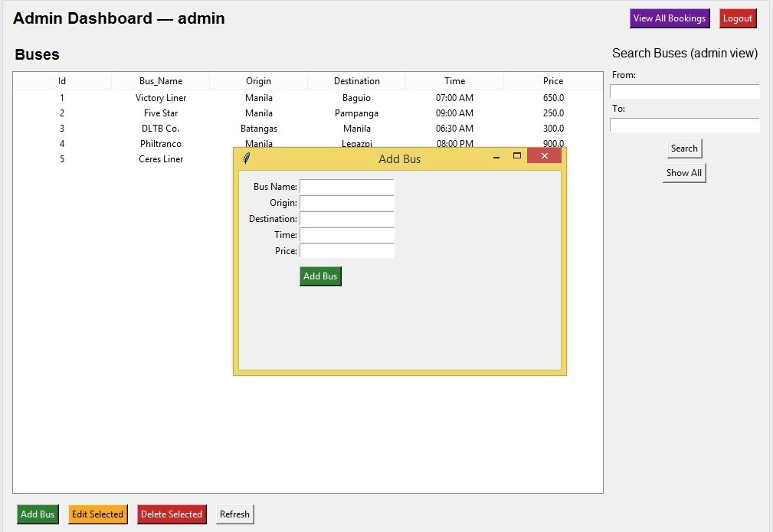Screen dimensions: 773x532
Task: Click the feather icon in Add Bus titlebar
Action: (246, 158)
